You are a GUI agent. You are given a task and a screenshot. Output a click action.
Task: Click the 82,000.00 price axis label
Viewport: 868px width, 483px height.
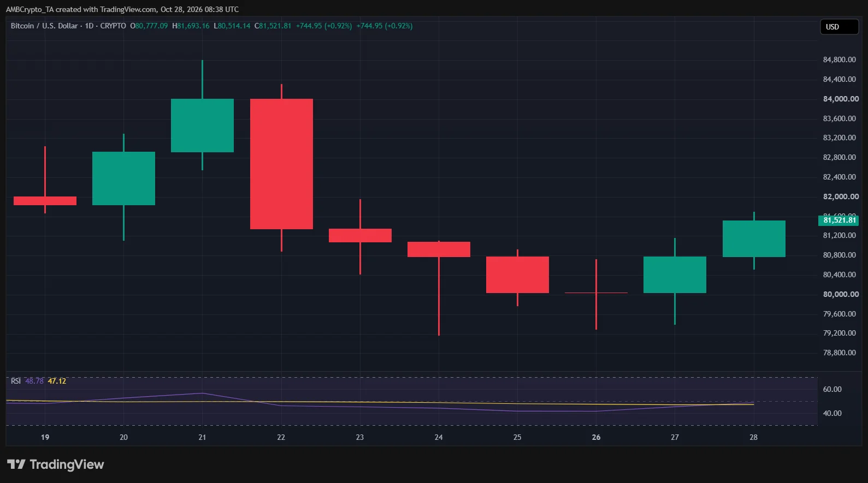point(841,196)
